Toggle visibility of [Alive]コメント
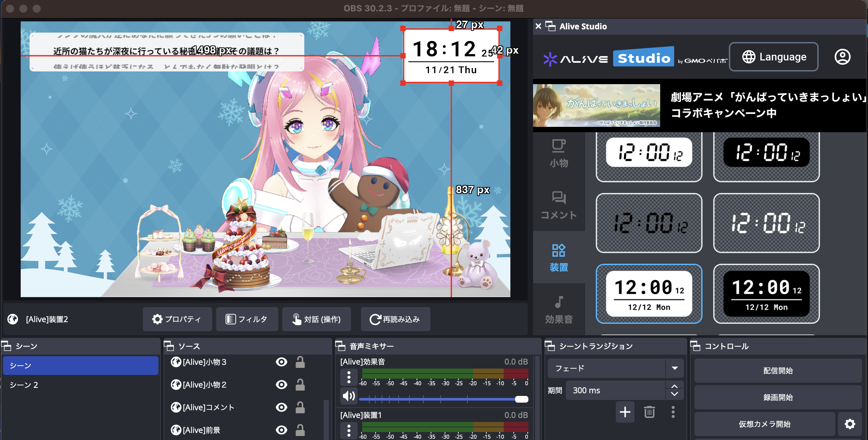This screenshot has width=868, height=440. tap(281, 407)
